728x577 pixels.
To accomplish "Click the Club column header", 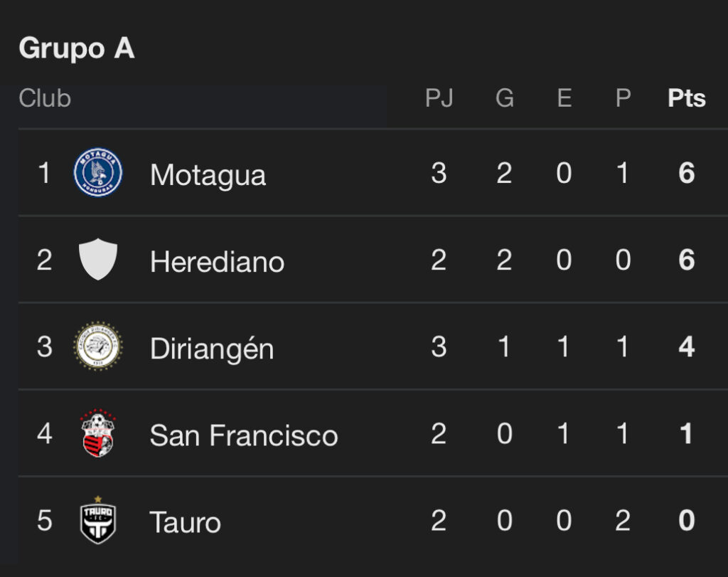I will [x=45, y=98].
